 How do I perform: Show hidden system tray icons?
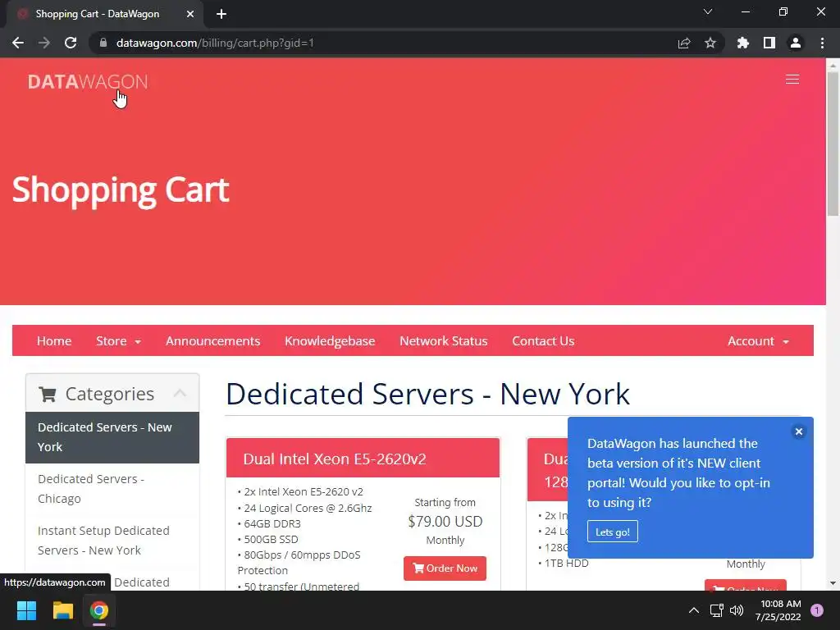[694, 610]
